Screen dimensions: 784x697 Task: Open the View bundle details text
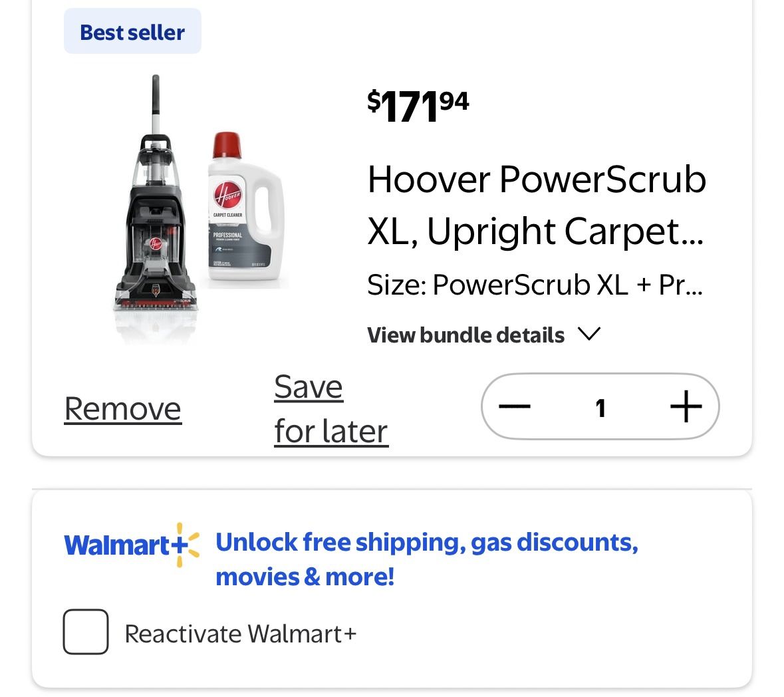point(465,335)
